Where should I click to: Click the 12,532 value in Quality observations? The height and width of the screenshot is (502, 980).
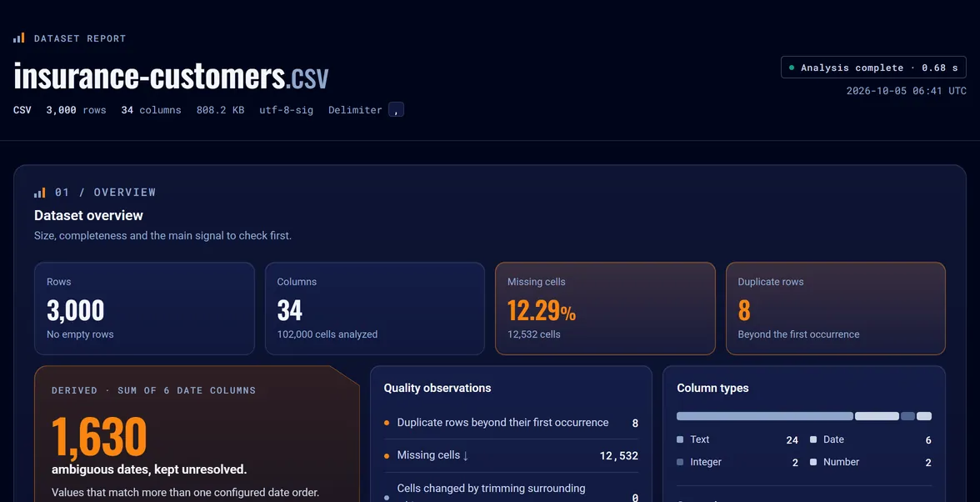(618, 456)
